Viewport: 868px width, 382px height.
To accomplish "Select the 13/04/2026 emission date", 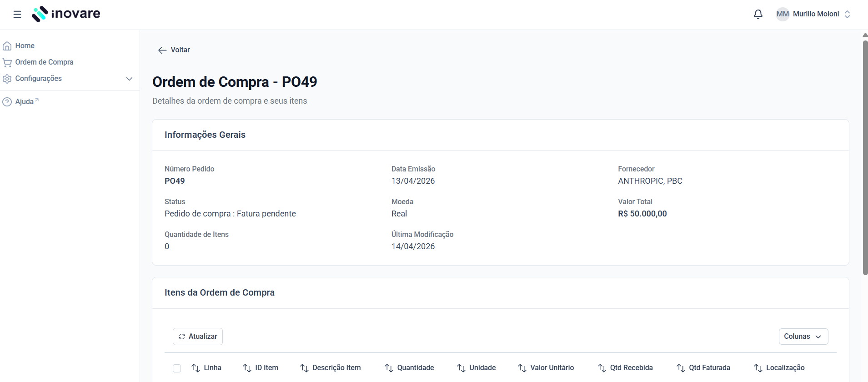I will [x=413, y=181].
